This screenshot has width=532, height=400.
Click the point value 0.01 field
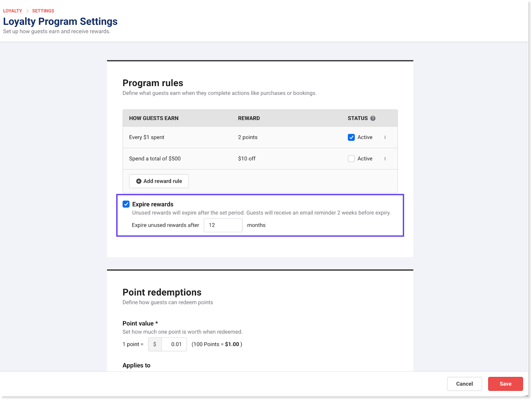pos(174,344)
